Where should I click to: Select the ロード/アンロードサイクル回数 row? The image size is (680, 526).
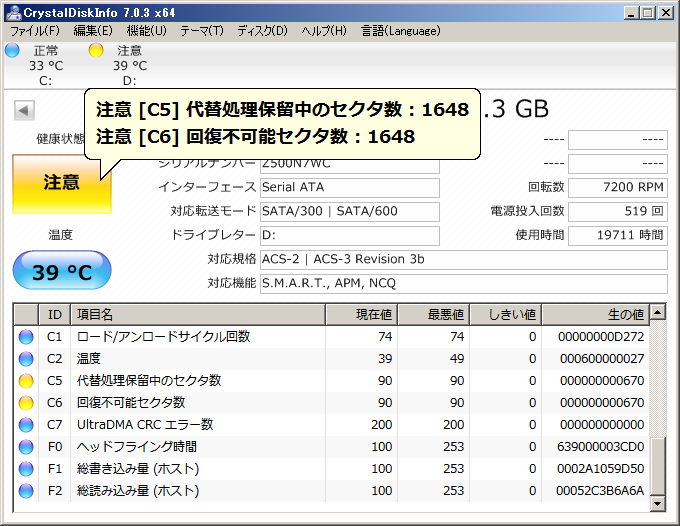pyautogui.click(x=332, y=337)
